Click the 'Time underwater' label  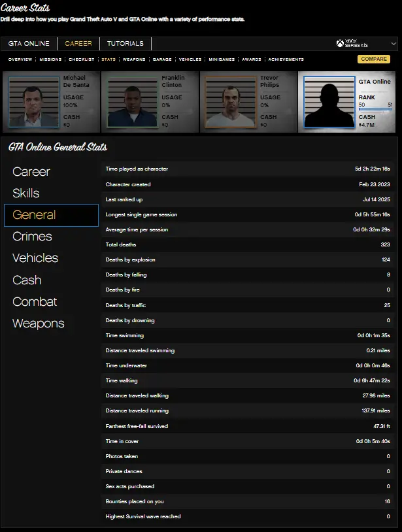126,365
